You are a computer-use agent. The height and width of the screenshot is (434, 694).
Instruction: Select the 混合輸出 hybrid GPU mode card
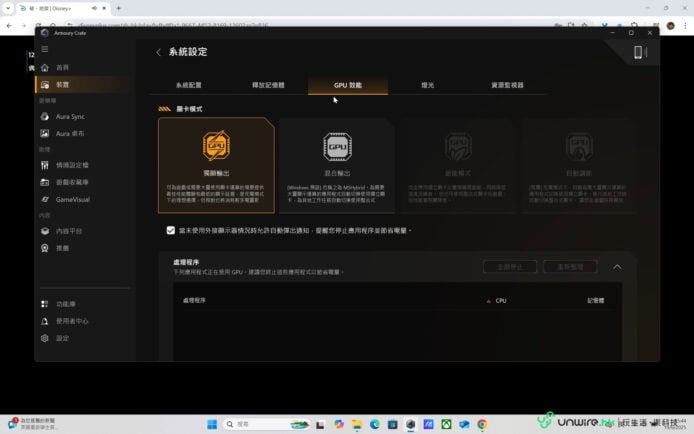click(337, 165)
